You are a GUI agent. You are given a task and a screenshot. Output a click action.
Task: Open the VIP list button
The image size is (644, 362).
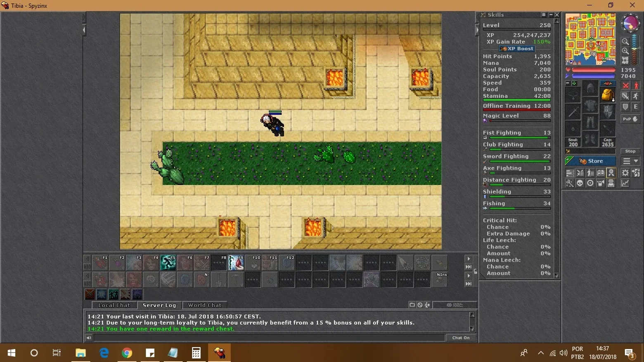click(590, 173)
